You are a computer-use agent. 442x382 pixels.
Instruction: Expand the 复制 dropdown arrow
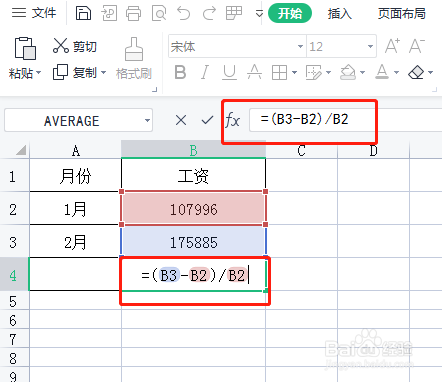[x=103, y=72]
